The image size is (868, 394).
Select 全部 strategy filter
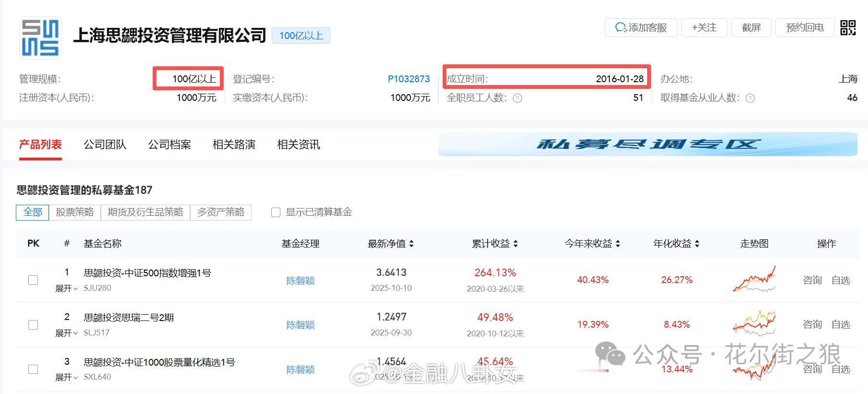[33, 212]
